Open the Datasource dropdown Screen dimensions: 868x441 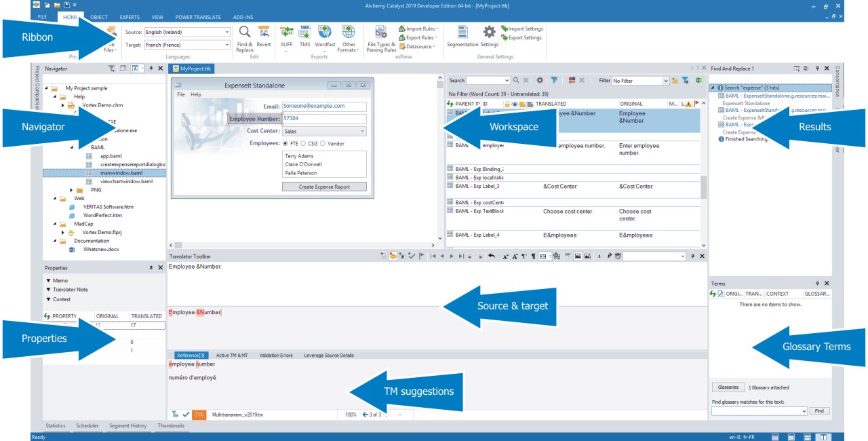(x=416, y=47)
